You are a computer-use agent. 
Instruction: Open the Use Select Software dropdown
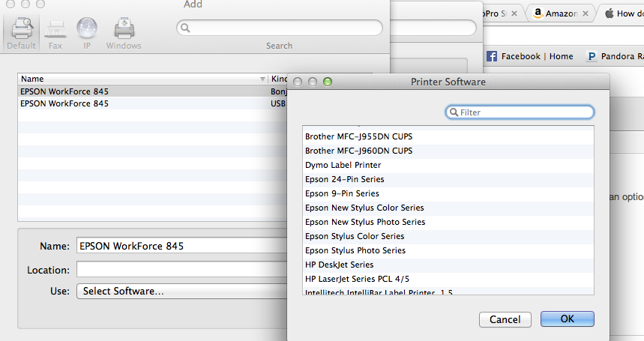[181, 291]
